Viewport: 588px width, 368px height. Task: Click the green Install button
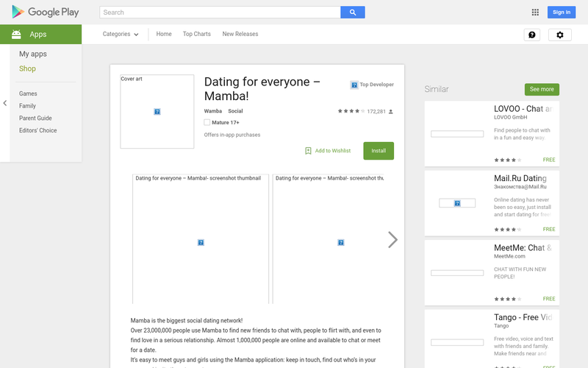pos(379,151)
